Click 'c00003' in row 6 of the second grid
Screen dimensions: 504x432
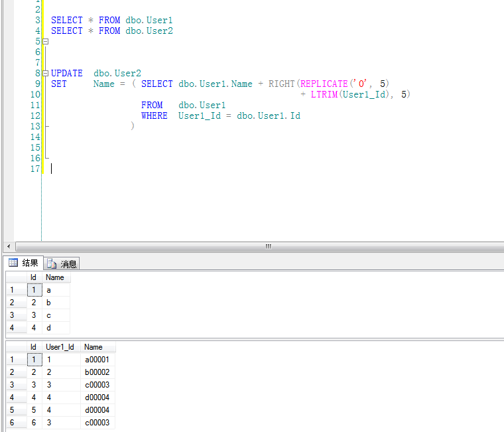point(97,422)
